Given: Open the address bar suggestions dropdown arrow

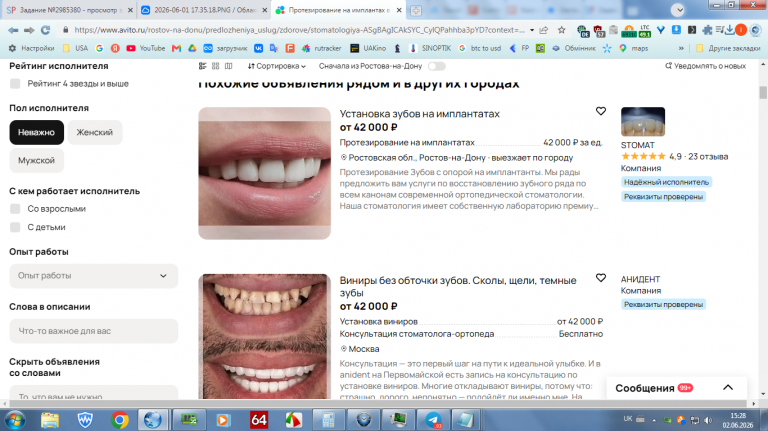Looking at the screenshot, I should (532, 30).
